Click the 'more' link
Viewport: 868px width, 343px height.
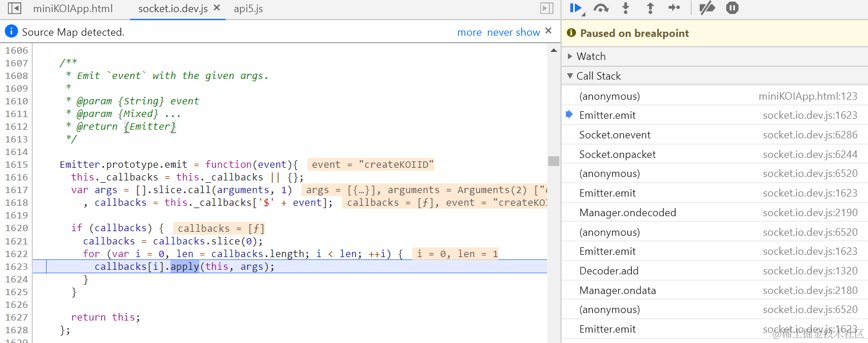coord(469,32)
